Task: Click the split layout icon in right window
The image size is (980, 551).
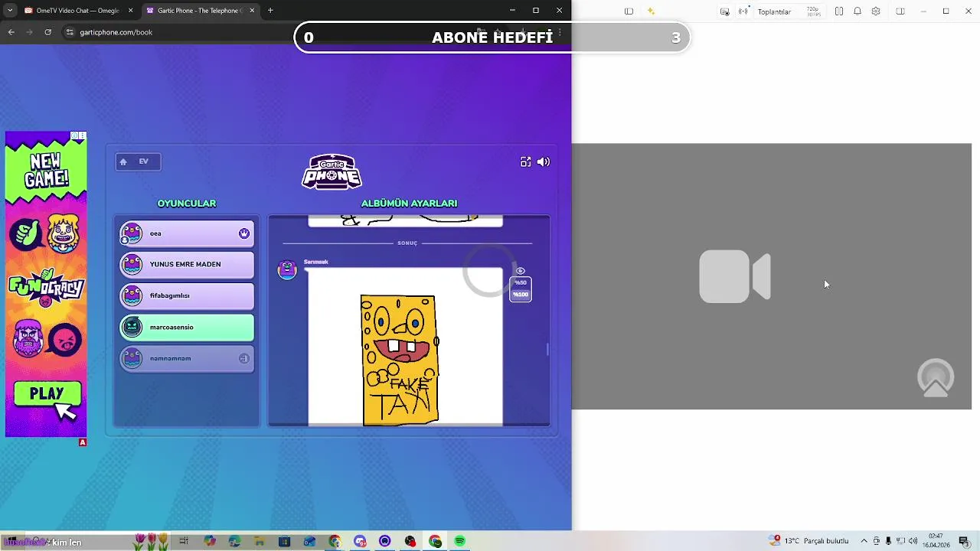Action: coord(839,11)
